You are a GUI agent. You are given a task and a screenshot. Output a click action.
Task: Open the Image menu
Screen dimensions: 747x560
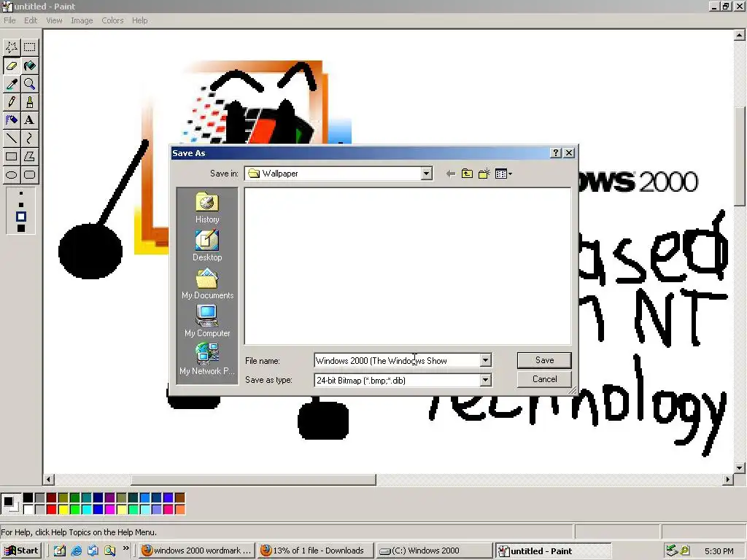tap(82, 20)
